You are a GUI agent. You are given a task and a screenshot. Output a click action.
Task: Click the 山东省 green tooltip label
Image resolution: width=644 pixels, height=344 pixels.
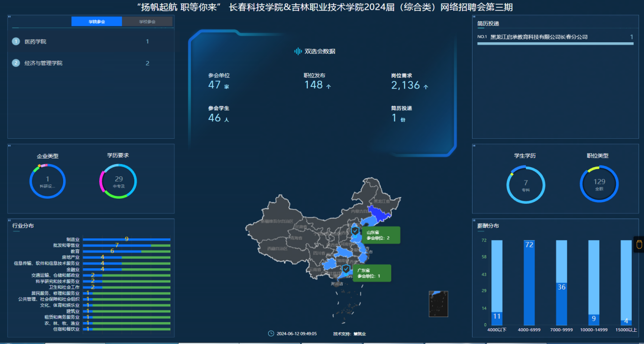[380, 235]
